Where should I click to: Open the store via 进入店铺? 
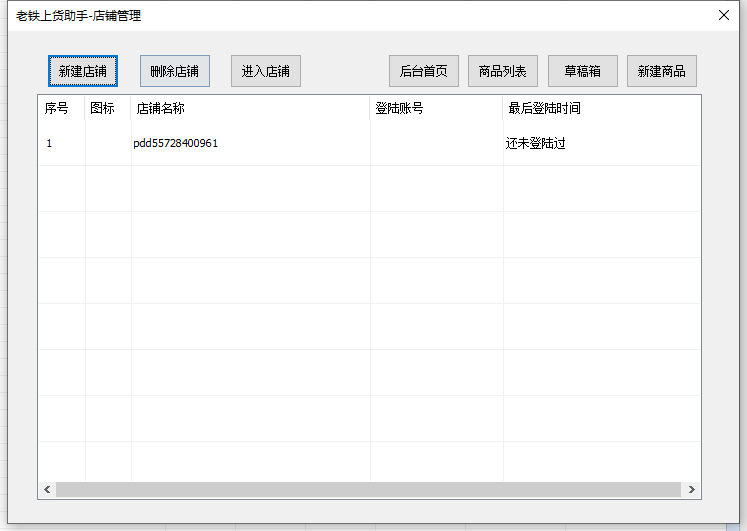click(266, 71)
